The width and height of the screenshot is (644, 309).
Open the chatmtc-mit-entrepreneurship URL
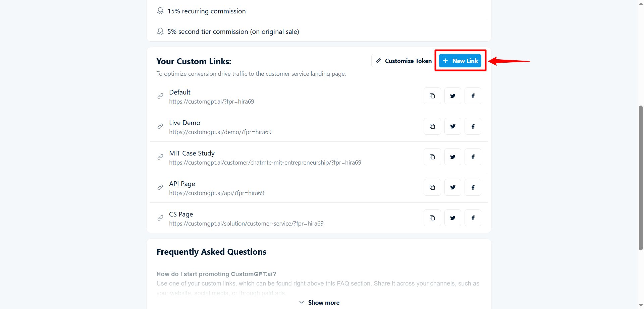coord(265,163)
